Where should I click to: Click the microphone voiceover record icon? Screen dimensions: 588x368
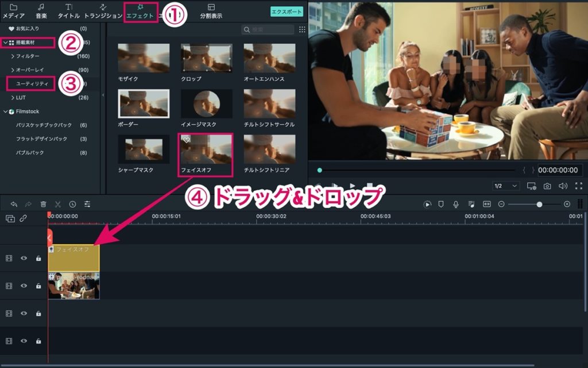(456, 204)
